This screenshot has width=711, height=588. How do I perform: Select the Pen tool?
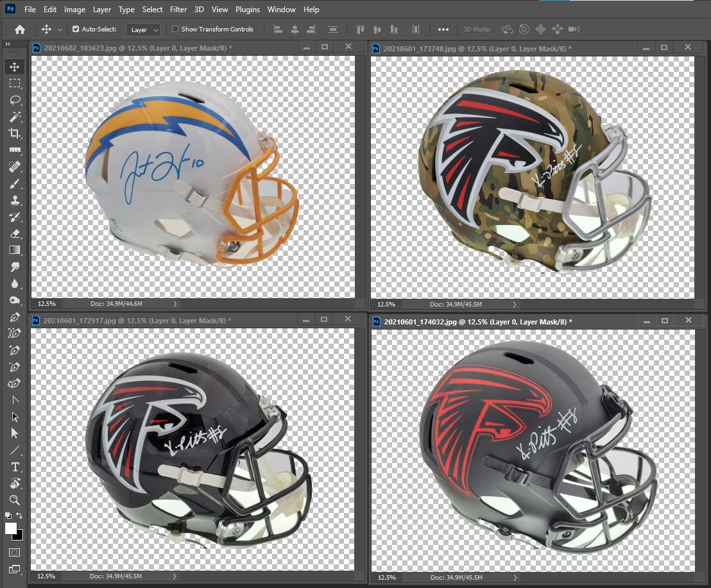point(14,316)
